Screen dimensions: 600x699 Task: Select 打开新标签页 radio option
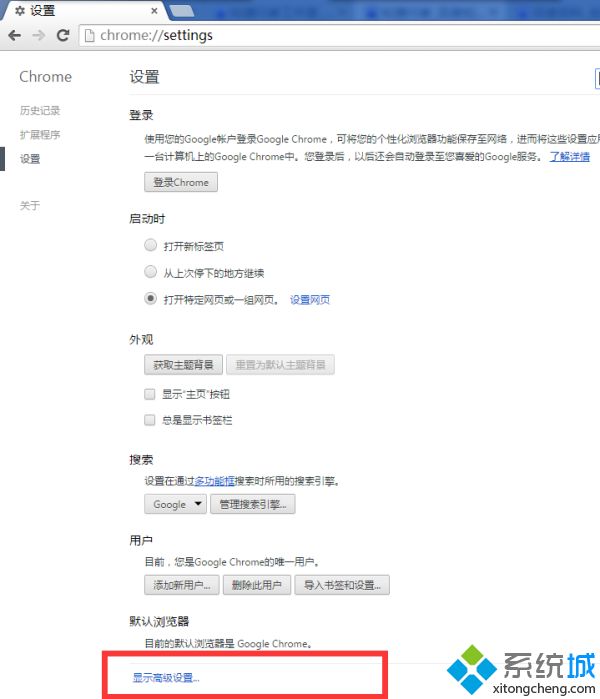151,245
